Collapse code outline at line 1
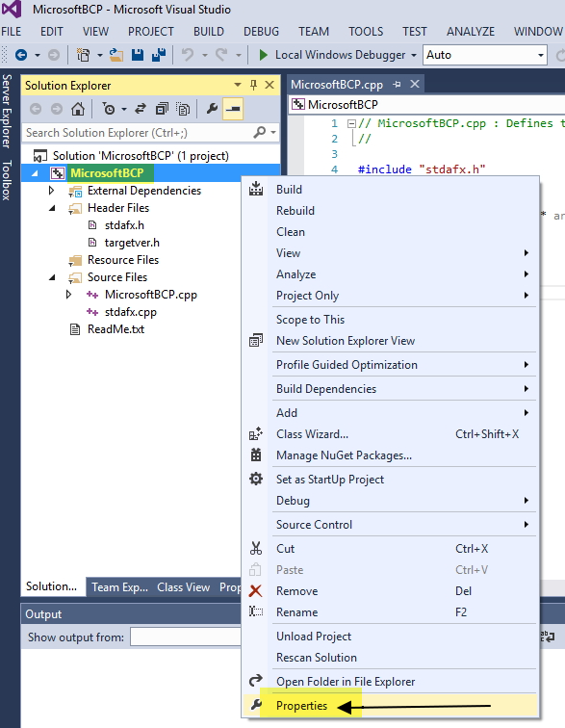Image resolution: width=565 pixels, height=728 pixels. pyautogui.click(x=351, y=123)
